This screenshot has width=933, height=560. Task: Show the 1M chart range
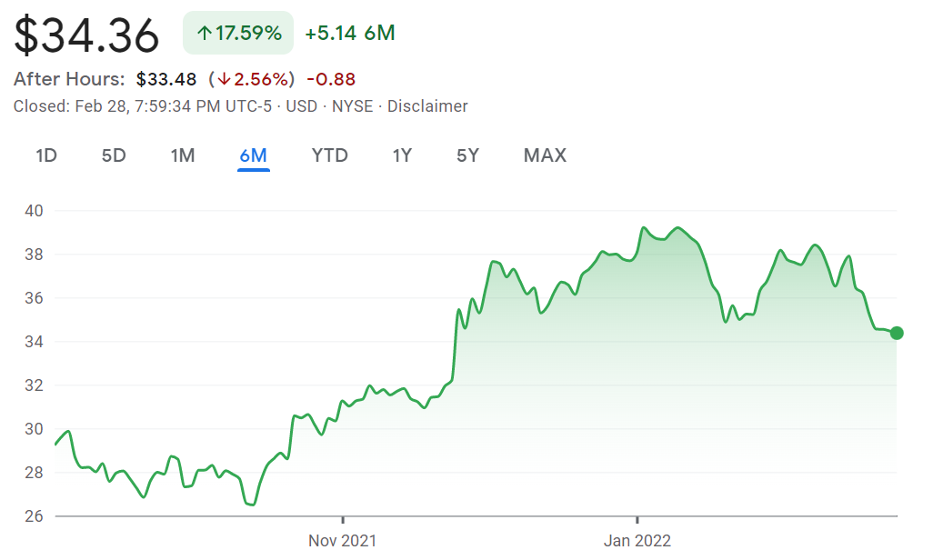coord(183,155)
